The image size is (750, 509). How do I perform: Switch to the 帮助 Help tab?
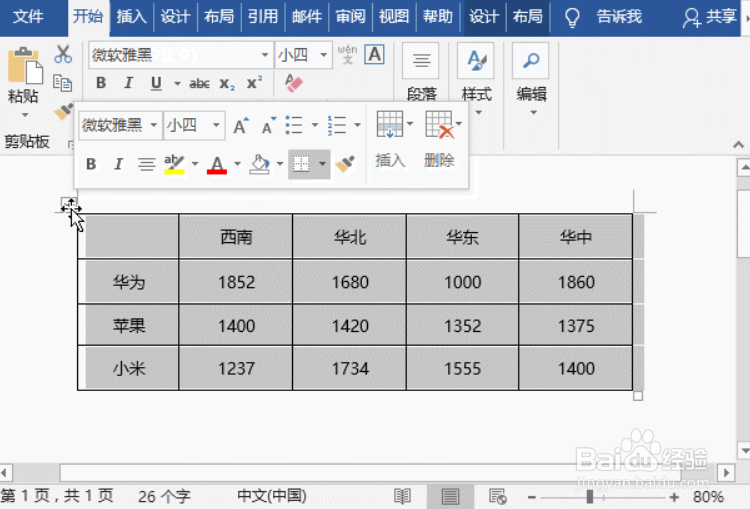tap(438, 17)
